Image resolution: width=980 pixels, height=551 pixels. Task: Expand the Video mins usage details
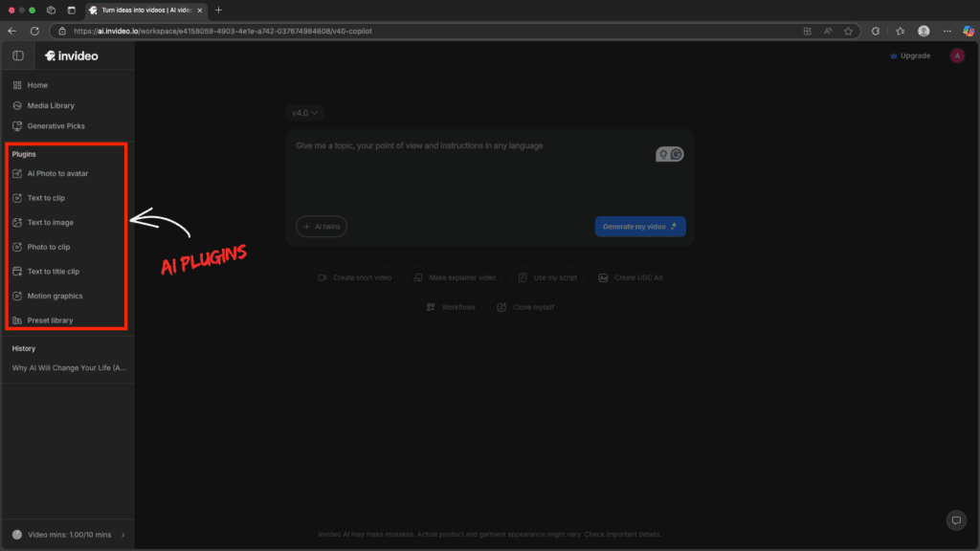(122, 535)
